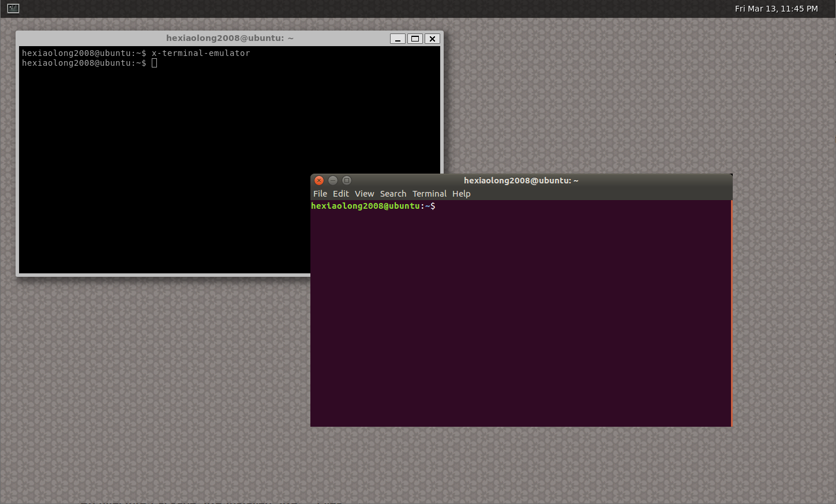Screen dimensions: 836x504
Task: Click the clock showing Fri Mar 13
Action: [776, 9]
